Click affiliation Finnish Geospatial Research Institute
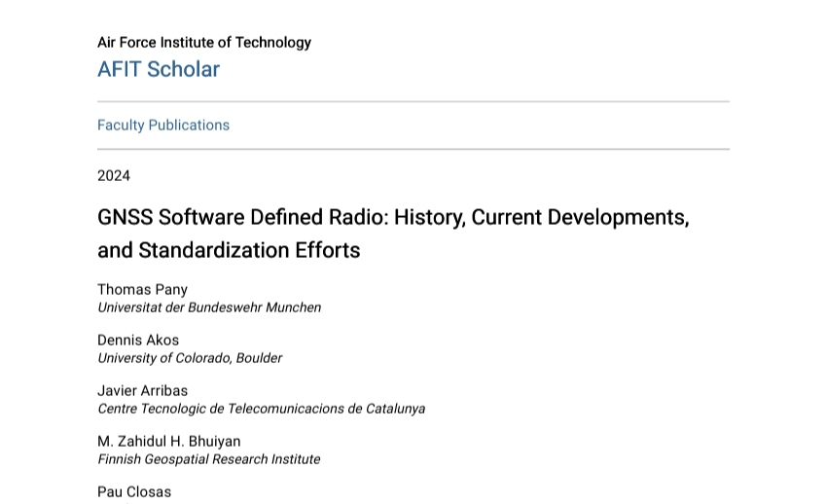Image resolution: width=826 pixels, height=504 pixels. pos(208,459)
